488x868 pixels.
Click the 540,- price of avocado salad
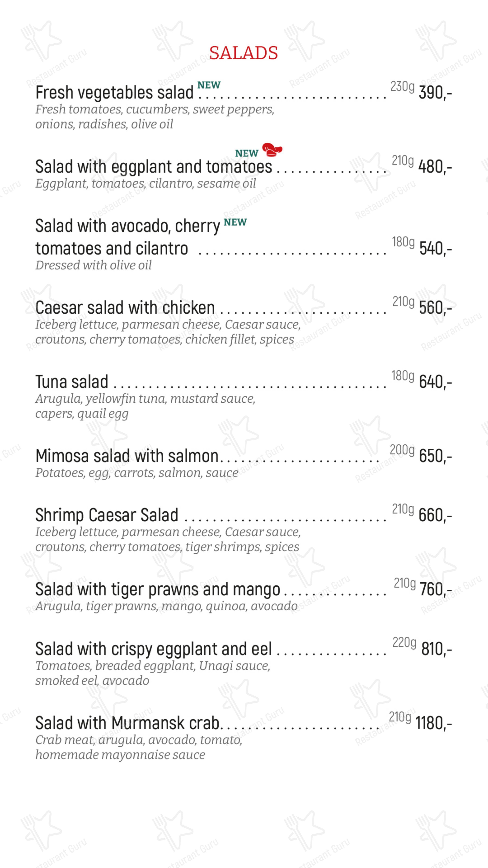pyautogui.click(x=435, y=249)
